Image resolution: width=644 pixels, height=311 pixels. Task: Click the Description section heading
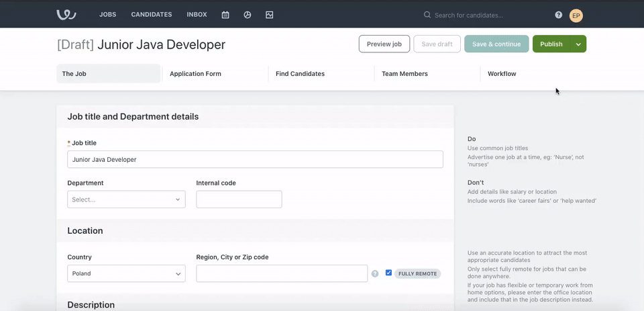(x=91, y=305)
